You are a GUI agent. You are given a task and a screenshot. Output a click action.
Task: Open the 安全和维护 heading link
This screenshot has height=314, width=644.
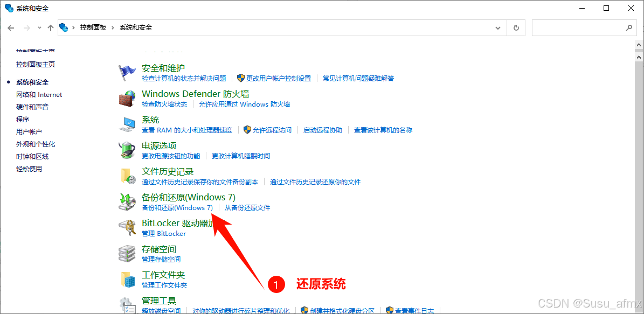pos(163,68)
